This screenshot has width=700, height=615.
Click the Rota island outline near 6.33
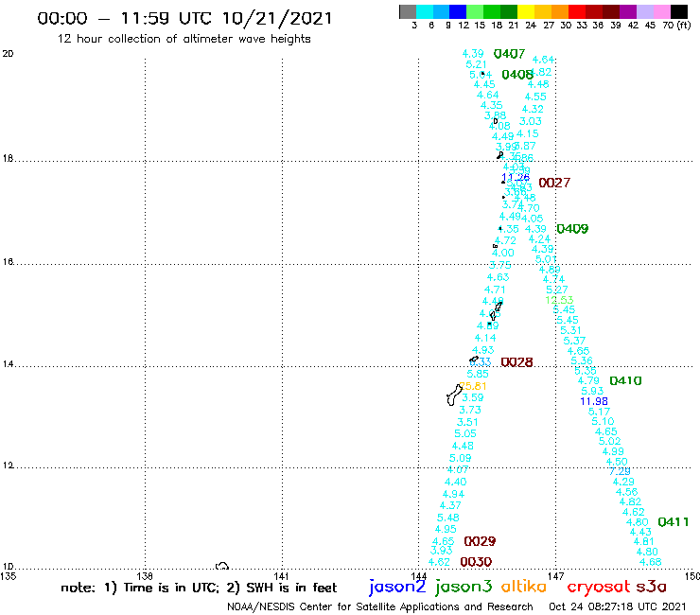[474, 360]
